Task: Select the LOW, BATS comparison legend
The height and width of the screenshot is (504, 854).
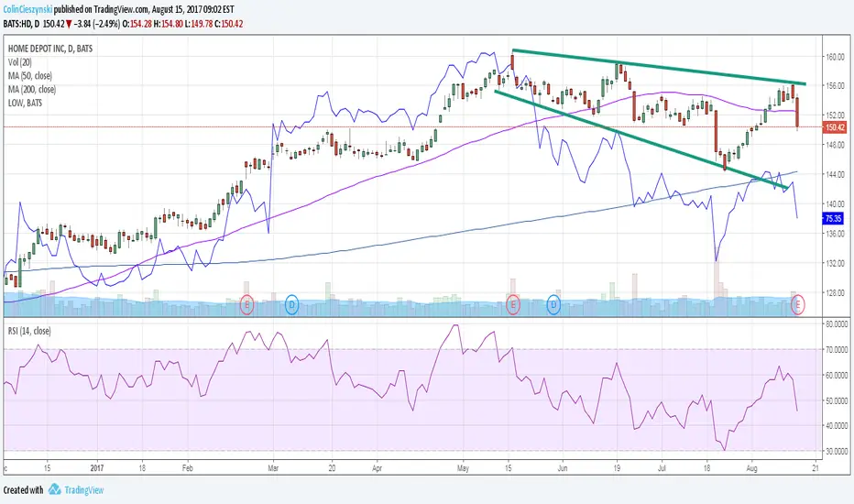Action: click(x=25, y=103)
